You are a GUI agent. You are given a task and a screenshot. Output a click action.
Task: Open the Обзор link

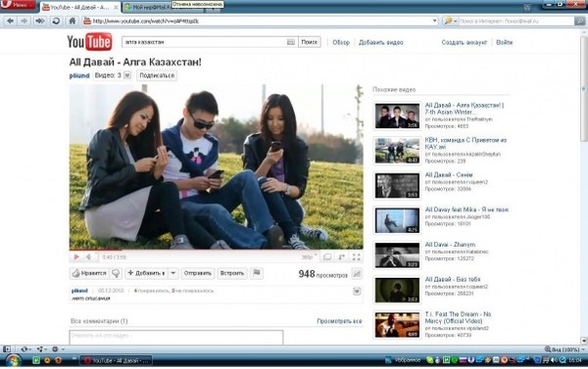341,42
